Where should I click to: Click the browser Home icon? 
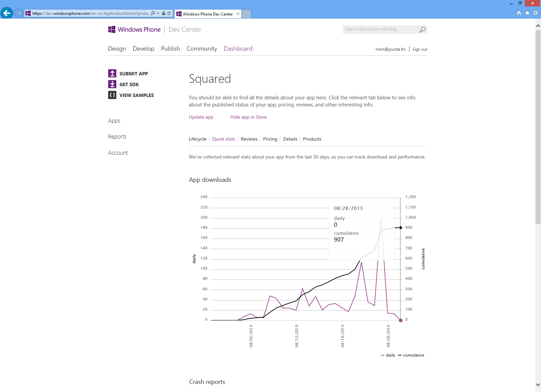click(519, 13)
